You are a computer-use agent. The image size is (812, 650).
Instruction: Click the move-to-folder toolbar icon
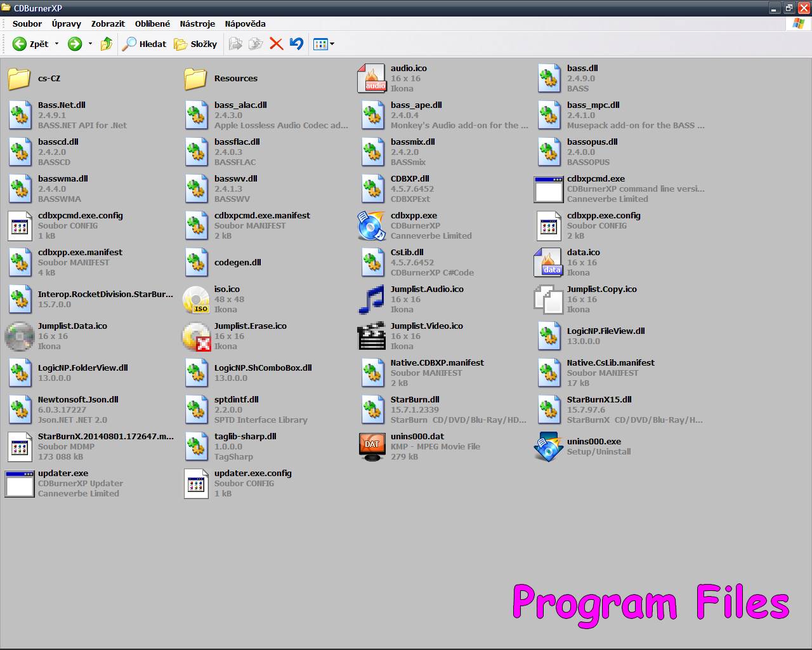coord(235,44)
